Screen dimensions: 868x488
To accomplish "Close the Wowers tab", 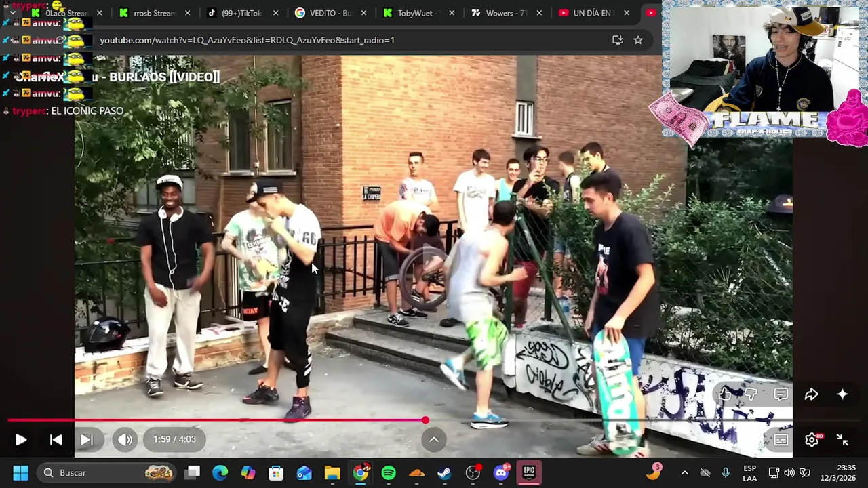I will point(540,13).
